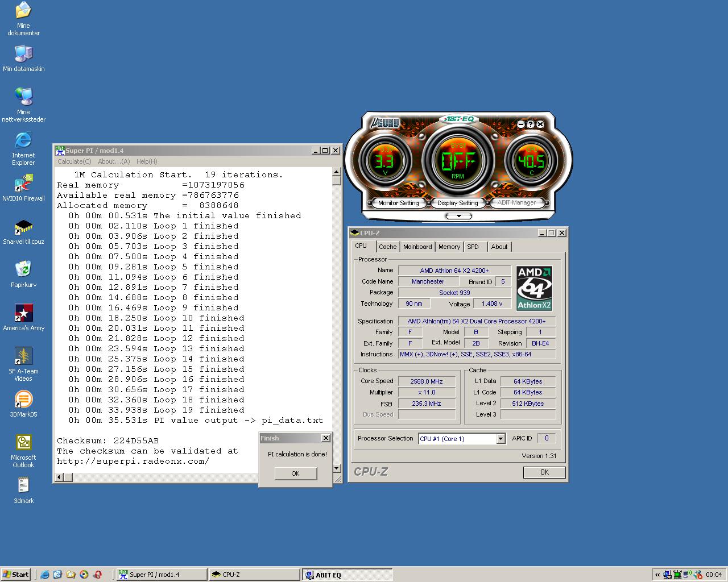Open the About...(A) menu in Super PI
This screenshot has width=728, height=582.
coord(114,161)
